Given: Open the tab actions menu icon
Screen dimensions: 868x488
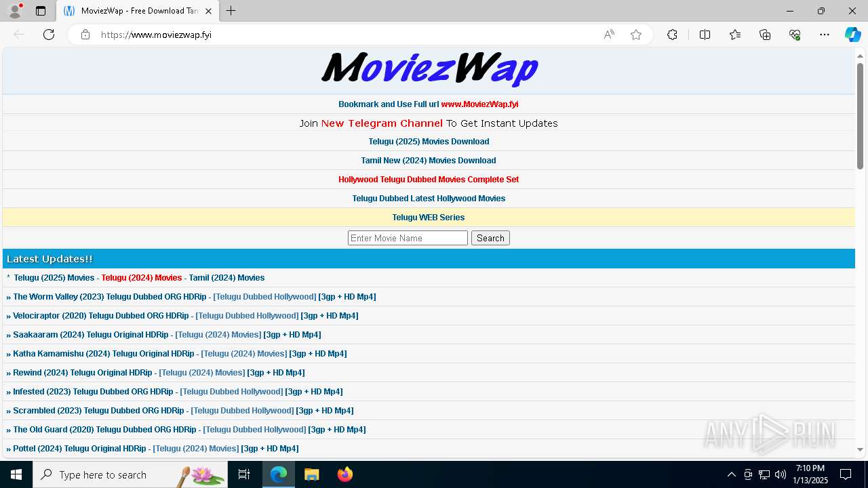Looking at the screenshot, I should [x=41, y=11].
